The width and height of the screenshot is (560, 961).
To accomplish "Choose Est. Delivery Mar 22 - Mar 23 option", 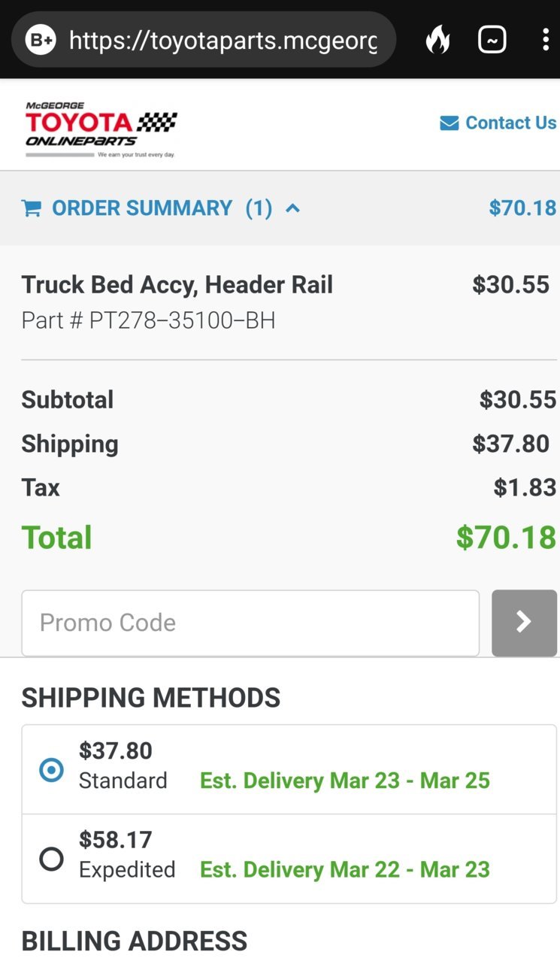I will 345,870.
